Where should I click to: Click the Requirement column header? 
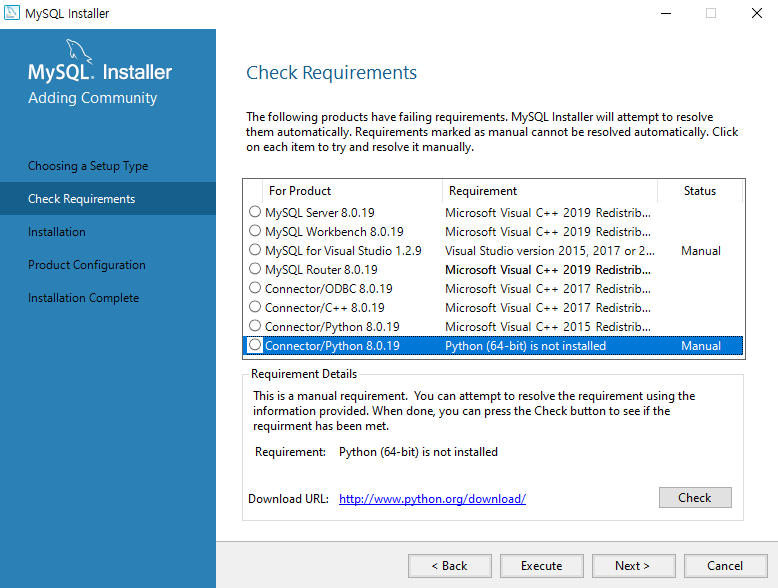(550, 191)
